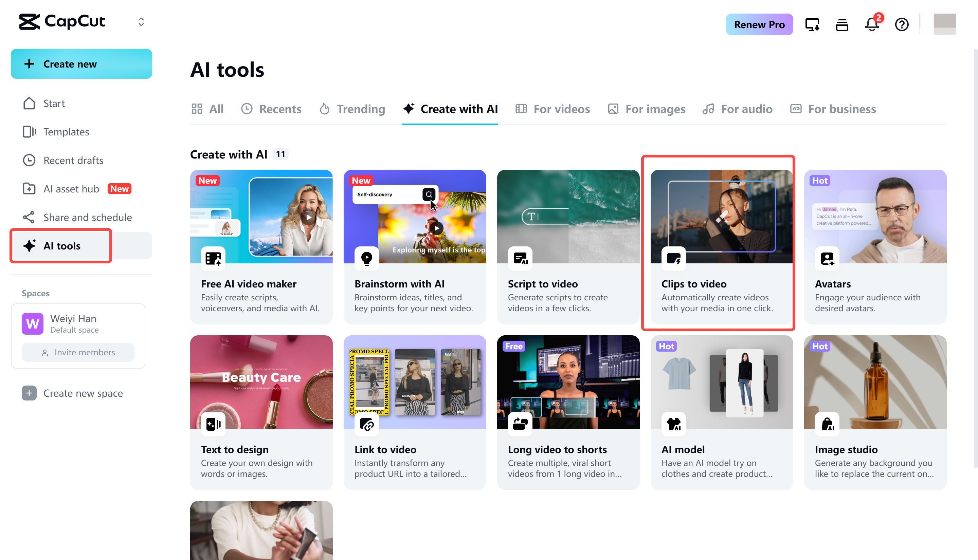The width and height of the screenshot is (978, 560).
Task: Open the notifications bell in the top bar
Action: pos(871,24)
